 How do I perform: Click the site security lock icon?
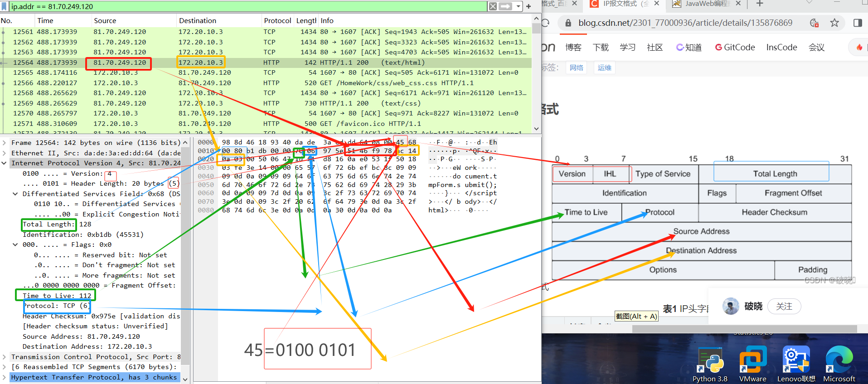pyautogui.click(x=568, y=23)
